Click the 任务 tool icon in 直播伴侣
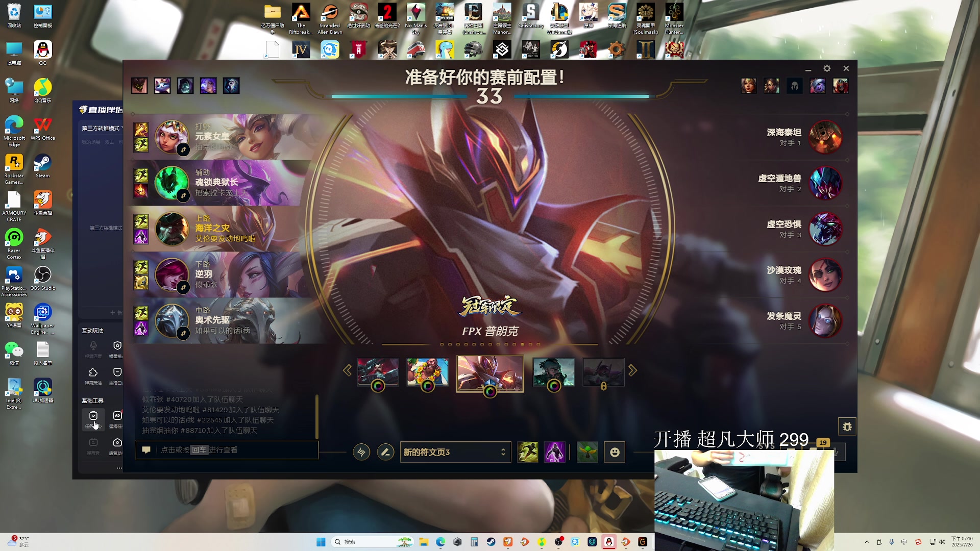980x551 pixels. point(93,419)
